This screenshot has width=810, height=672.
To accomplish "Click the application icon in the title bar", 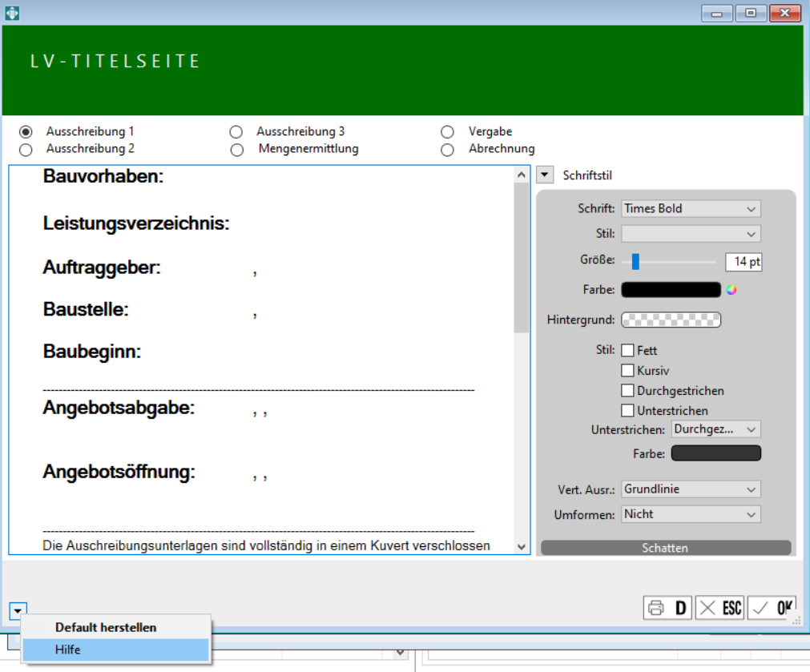I will coord(12,13).
